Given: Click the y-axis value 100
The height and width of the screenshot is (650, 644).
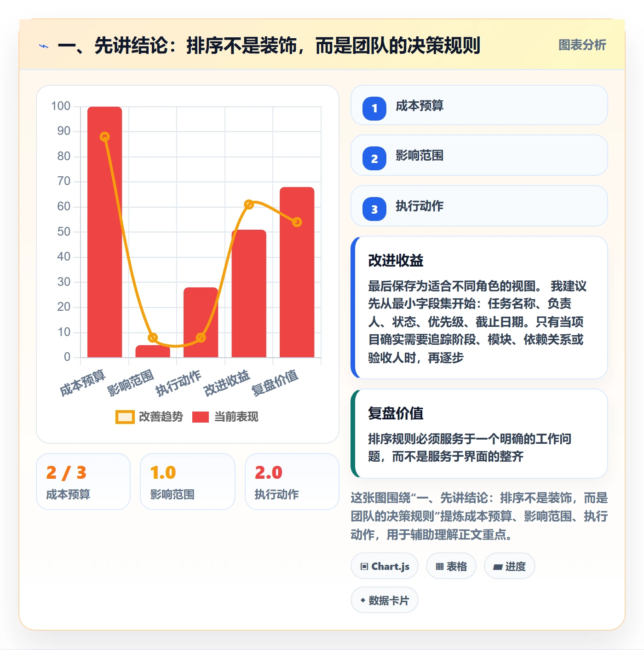Looking at the screenshot, I should coord(61,106).
